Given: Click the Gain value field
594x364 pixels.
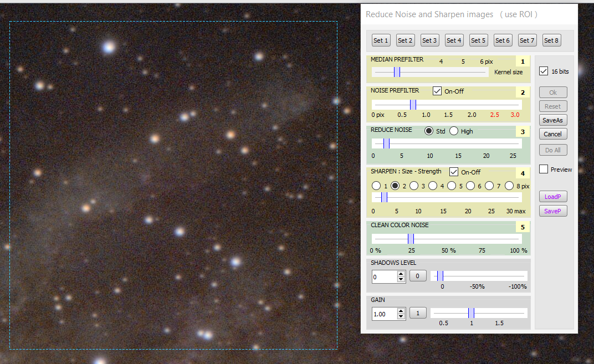Looking at the screenshot, I should point(384,314).
